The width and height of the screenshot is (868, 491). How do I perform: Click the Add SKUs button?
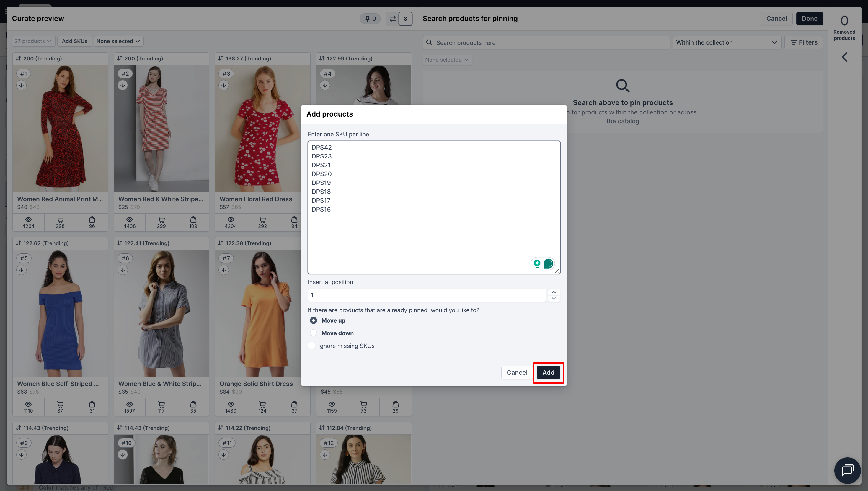(74, 41)
